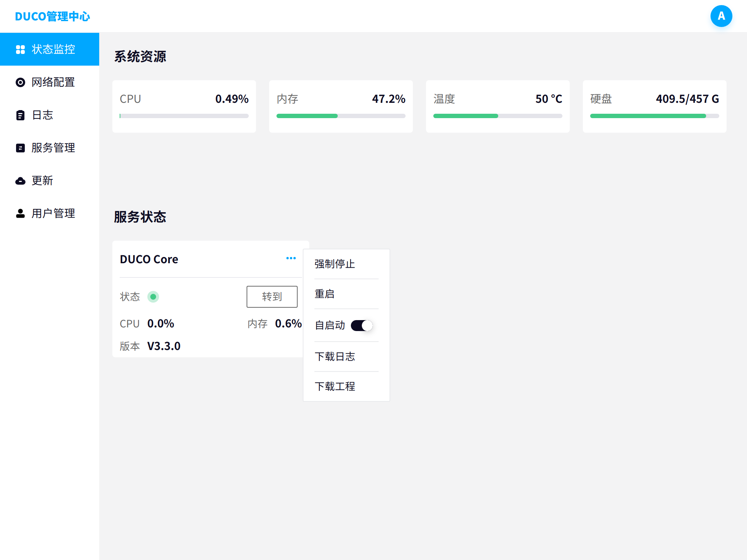The image size is (747, 560).
Task: Open the user avatar A menu
Action: 721,16
